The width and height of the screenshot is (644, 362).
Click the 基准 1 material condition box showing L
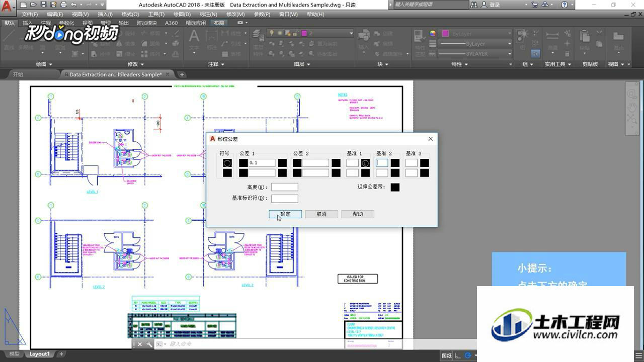(365, 163)
